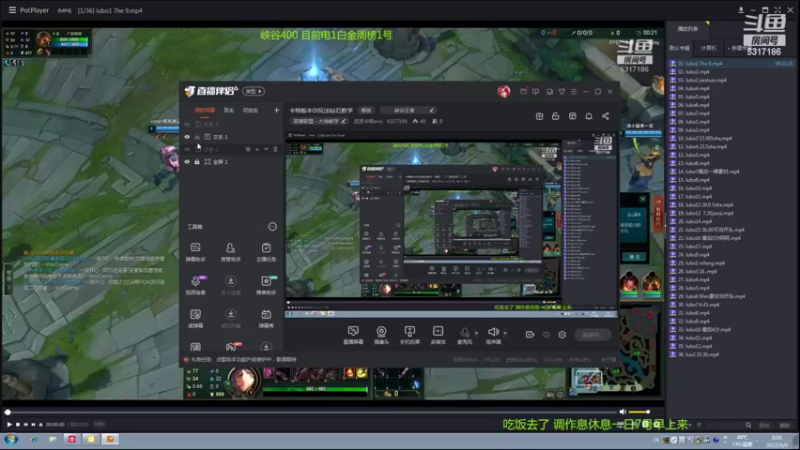800x450 pixels.
Task: Open the hamburger menu in 直播伴侣 title bar
Action: [574, 91]
